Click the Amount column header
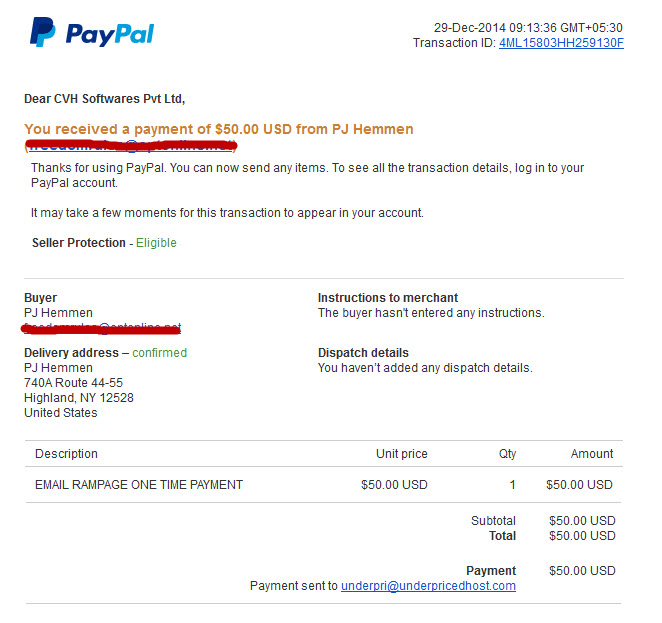Viewport: 662px width, 623px height. (x=592, y=454)
